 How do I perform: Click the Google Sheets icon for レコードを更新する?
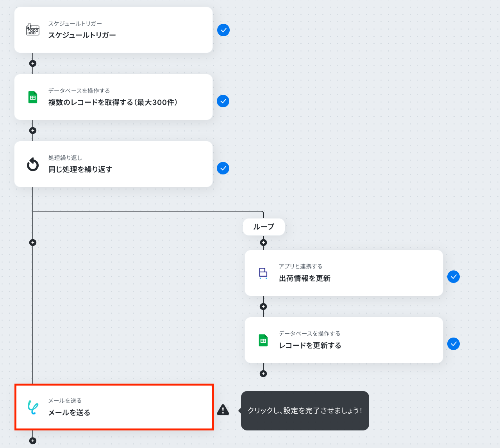[x=263, y=340]
